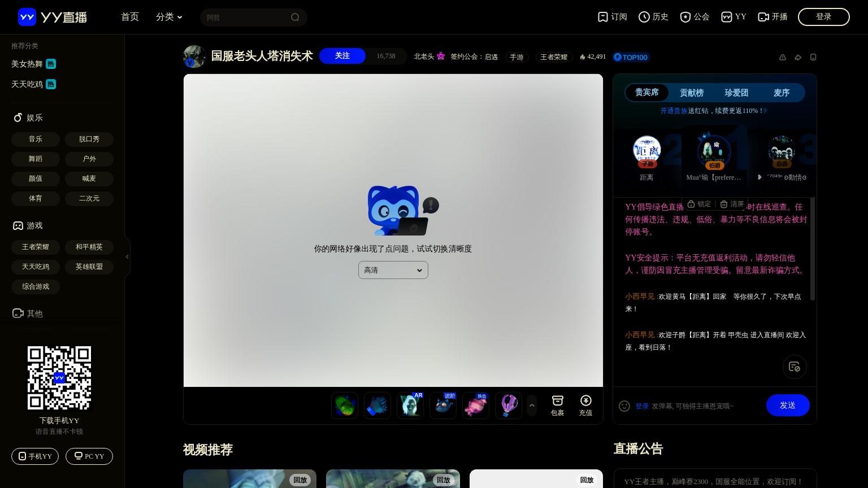Open 订阅 subscriptions in header
The height and width of the screenshot is (488, 868).
[612, 17]
